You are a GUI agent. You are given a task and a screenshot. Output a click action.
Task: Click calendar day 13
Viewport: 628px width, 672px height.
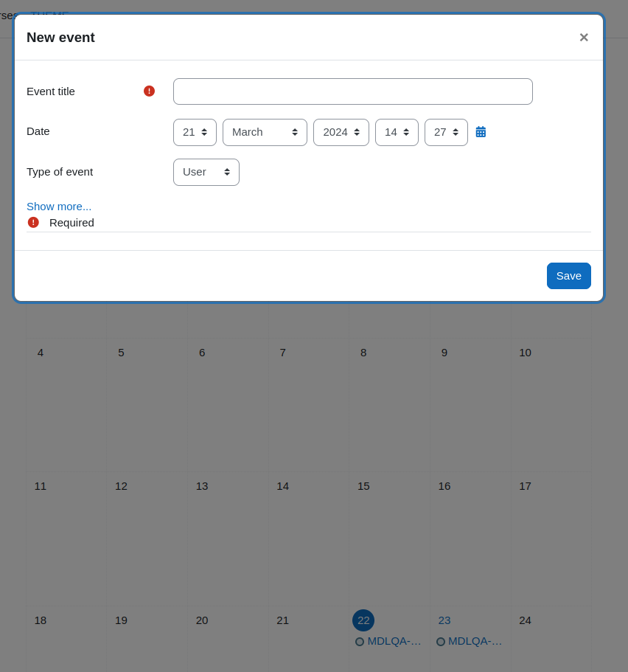202,486
